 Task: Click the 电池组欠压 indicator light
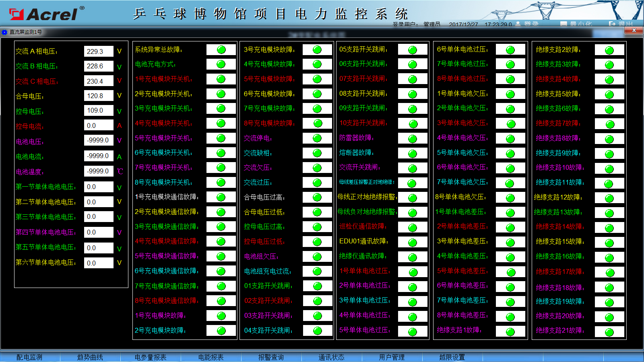tap(318, 257)
